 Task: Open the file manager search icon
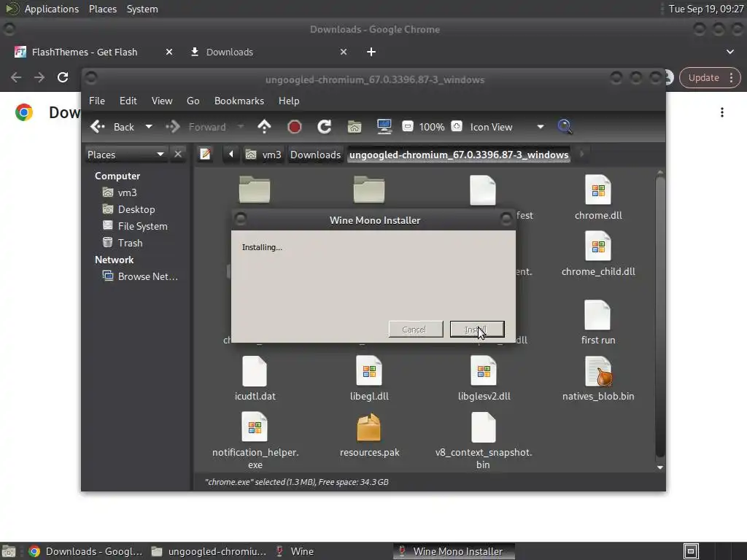[565, 127]
